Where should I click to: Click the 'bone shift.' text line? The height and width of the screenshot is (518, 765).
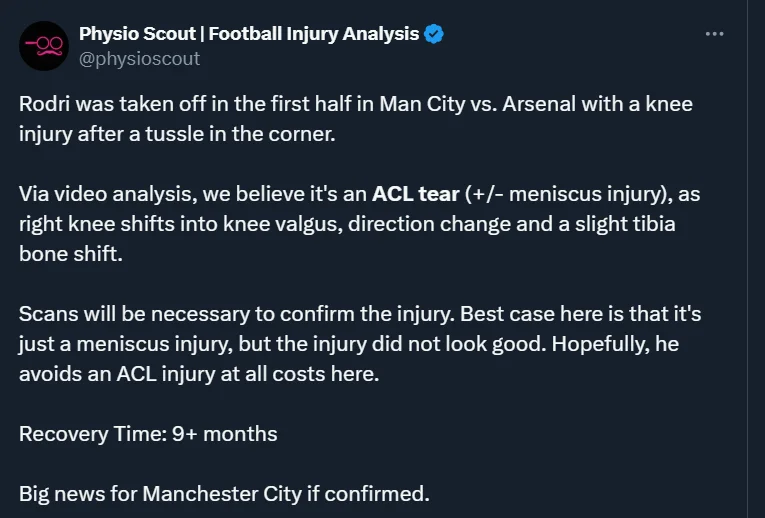[x=66, y=254]
